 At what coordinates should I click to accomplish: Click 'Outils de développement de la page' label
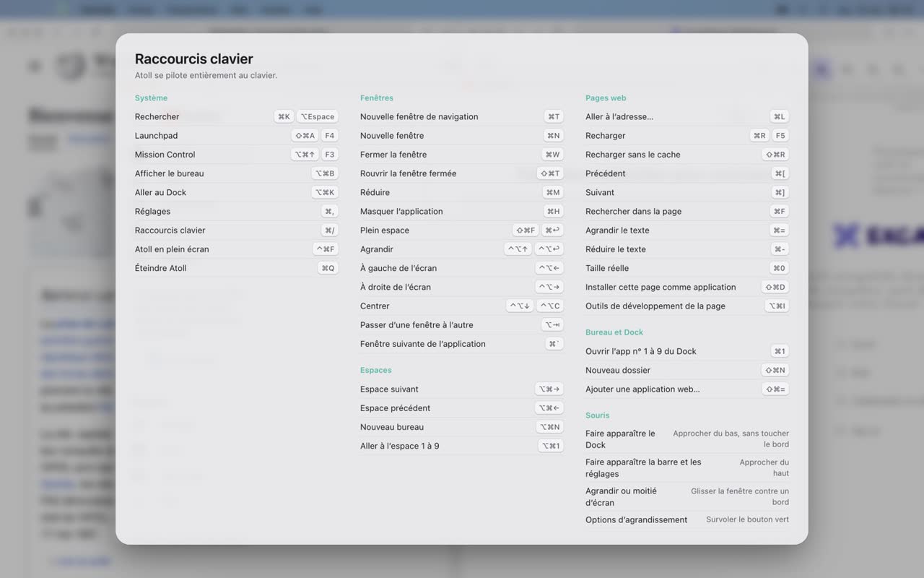[655, 306]
